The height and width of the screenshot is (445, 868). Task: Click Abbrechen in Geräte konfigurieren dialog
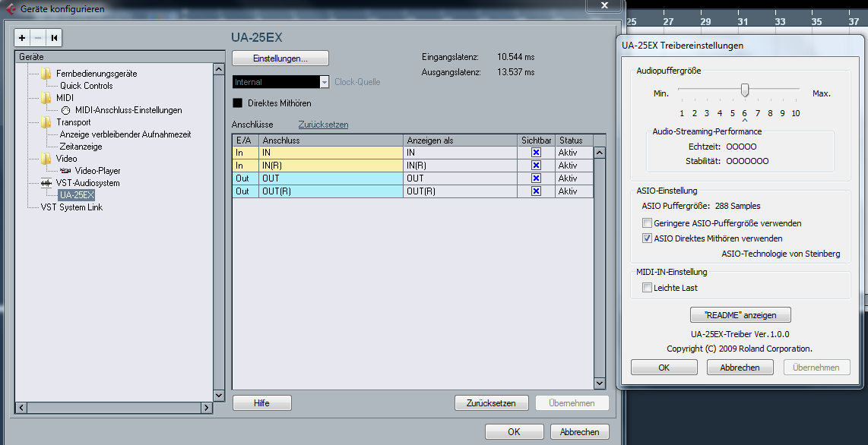580,432
